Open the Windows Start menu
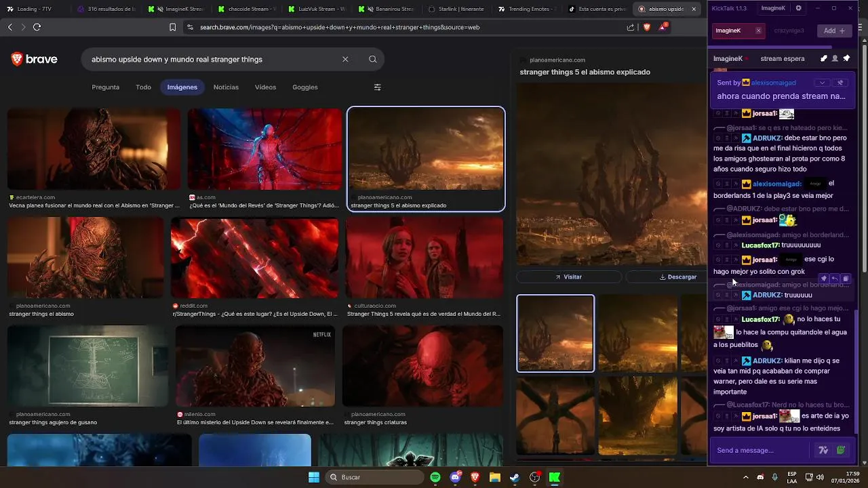Screen dimensions: 868x488 (x=314, y=477)
